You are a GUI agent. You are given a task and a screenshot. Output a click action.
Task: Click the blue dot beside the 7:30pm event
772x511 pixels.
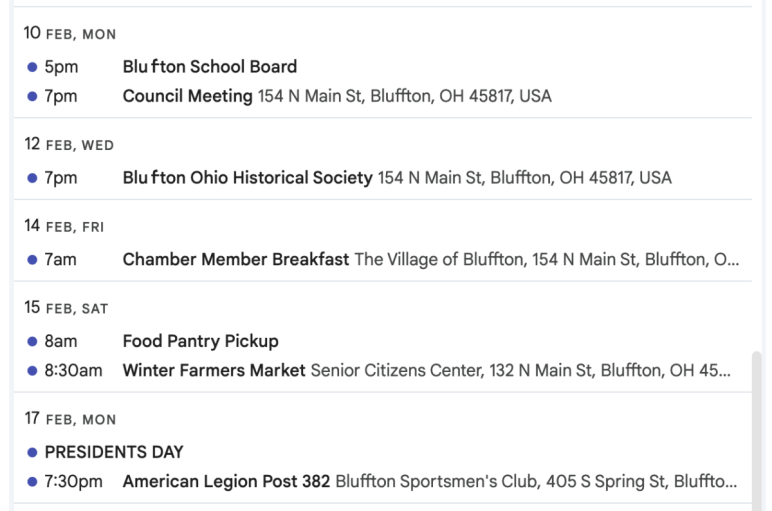coord(32,482)
